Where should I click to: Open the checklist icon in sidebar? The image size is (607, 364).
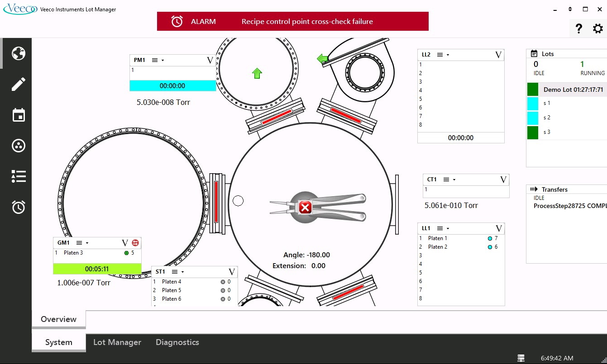pyautogui.click(x=19, y=176)
